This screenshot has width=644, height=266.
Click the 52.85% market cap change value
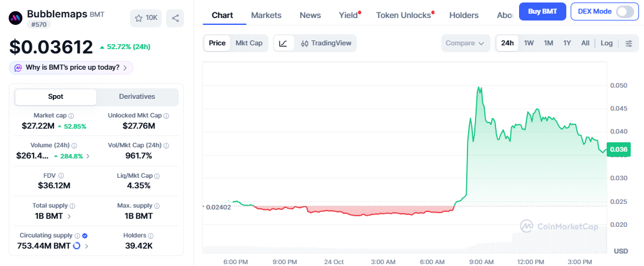point(72,126)
